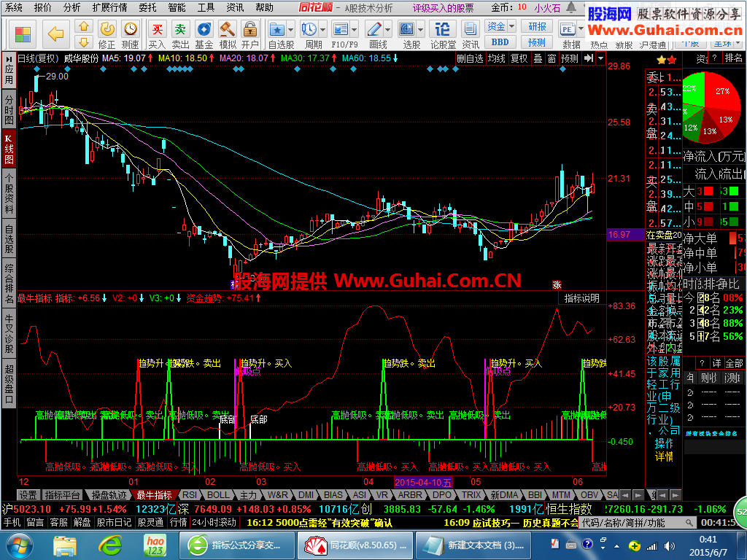Expand the 资金 dropdown arrow
This screenshot has width=747, height=560.
pos(511,26)
